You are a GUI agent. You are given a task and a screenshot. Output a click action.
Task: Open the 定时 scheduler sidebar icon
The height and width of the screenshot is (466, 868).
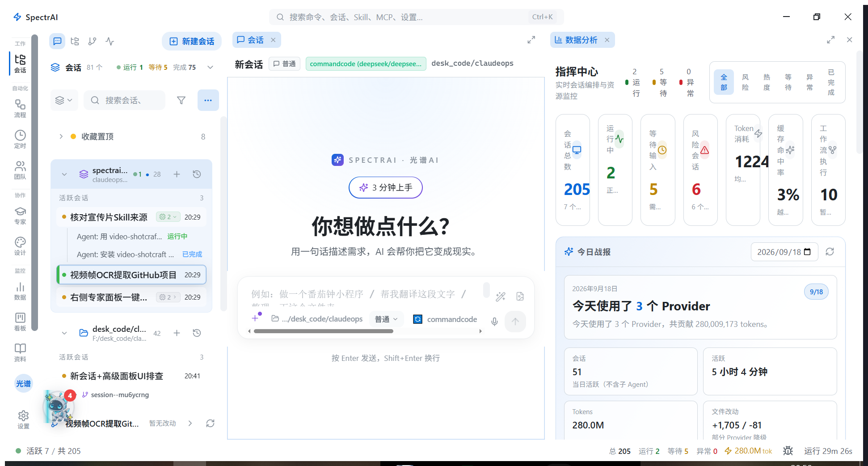click(x=20, y=140)
